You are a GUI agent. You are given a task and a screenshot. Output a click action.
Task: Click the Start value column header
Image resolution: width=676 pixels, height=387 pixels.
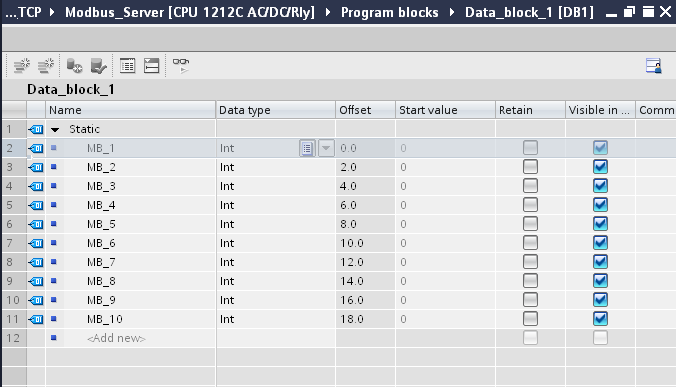[445, 110]
